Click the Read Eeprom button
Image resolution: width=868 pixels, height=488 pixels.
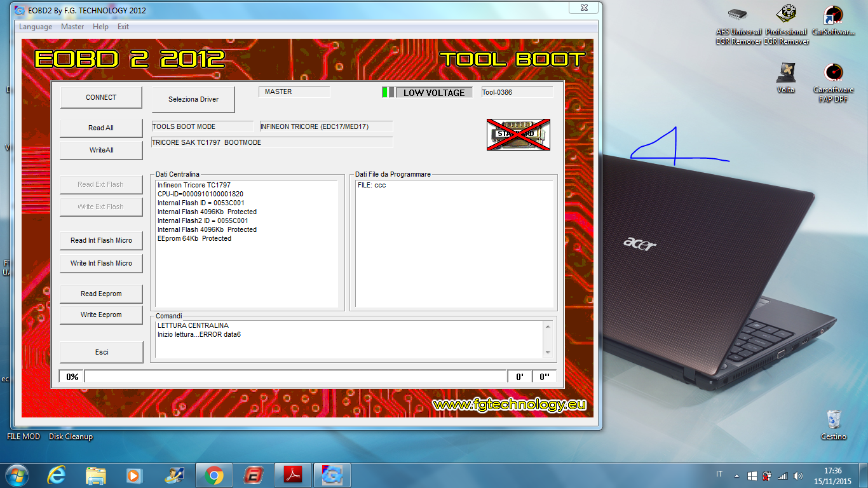[x=101, y=294]
